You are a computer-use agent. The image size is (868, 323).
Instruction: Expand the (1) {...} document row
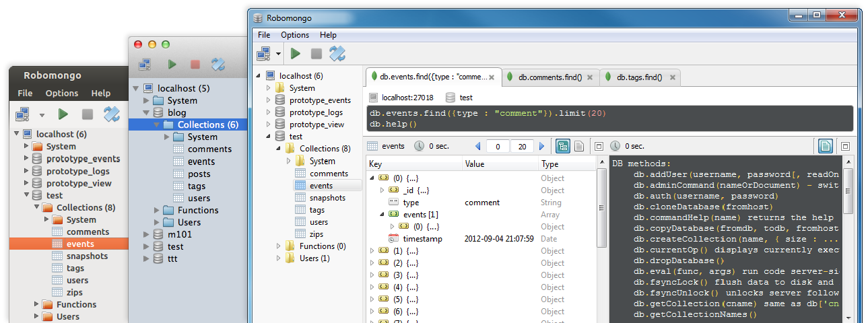(x=372, y=251)
